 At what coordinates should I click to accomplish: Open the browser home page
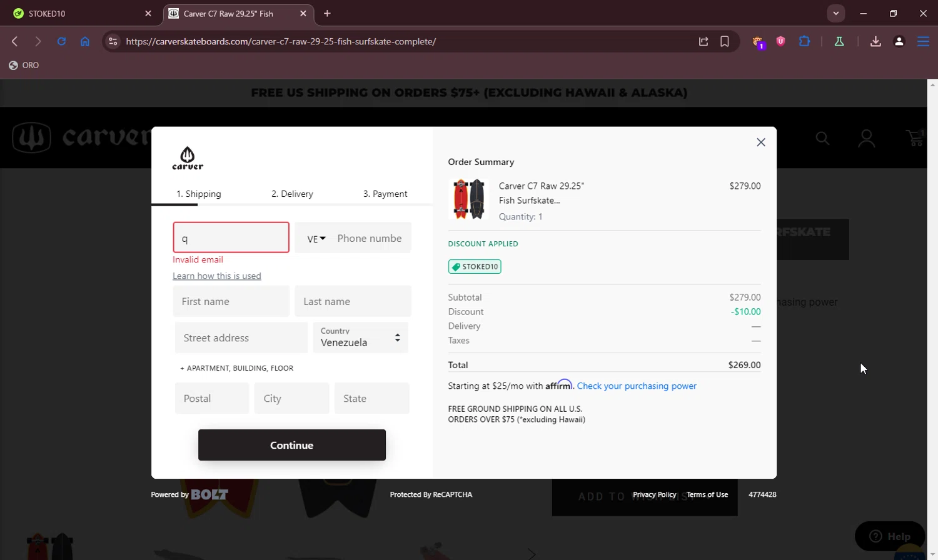(x=85, y=41)
